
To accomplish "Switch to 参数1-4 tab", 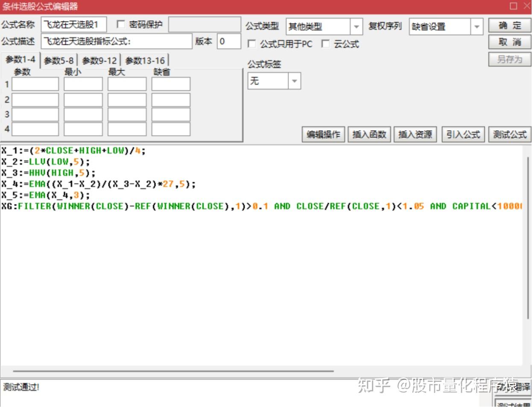I will 20,60.
